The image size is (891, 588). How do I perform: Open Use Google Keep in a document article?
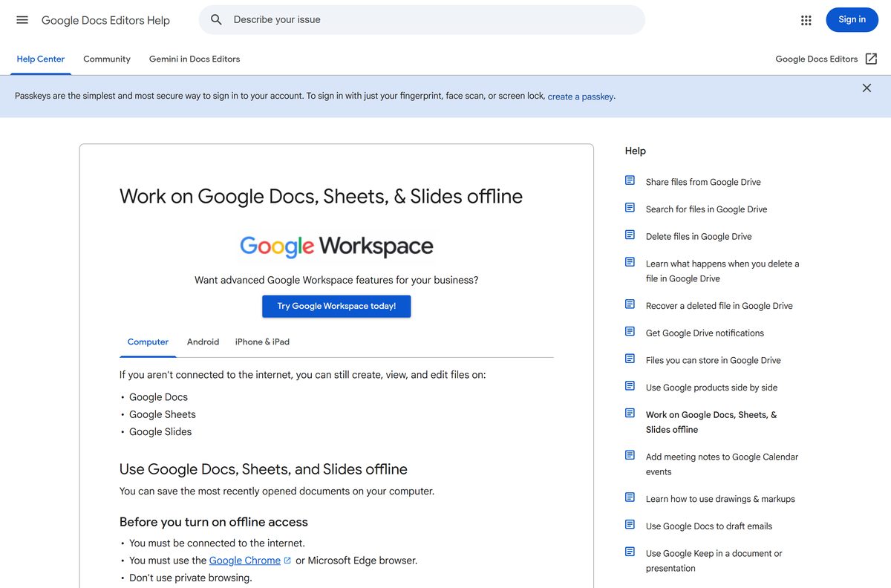pyautogui.click(x=714, y=561)
